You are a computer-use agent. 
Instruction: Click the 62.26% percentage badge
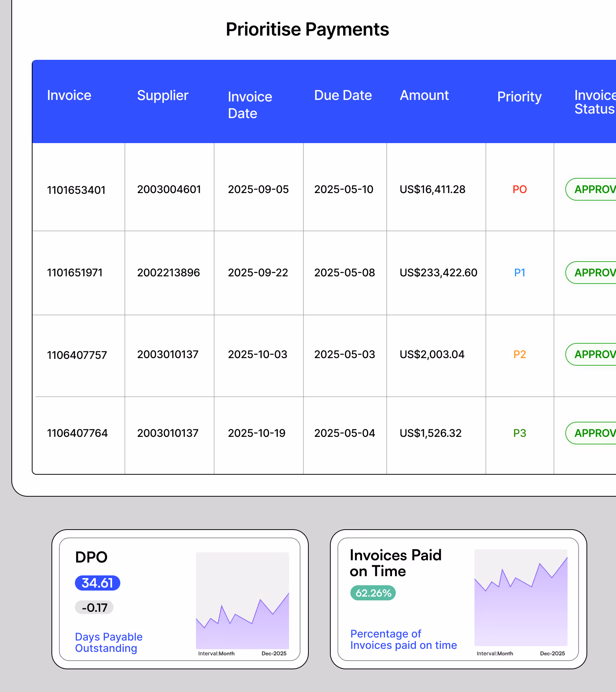pyautogui.click(x=373, y=593)
